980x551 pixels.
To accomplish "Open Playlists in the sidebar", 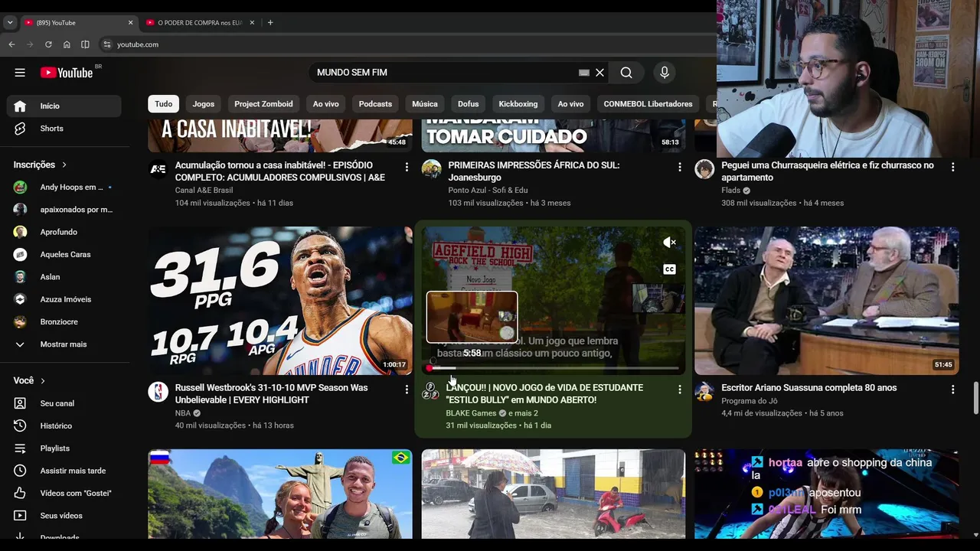I will (64, 448).
